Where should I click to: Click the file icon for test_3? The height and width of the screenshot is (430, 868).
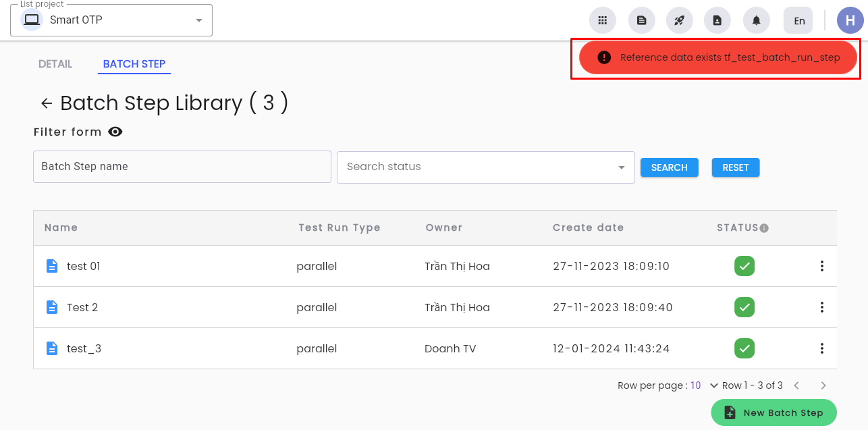pos(52,348)
